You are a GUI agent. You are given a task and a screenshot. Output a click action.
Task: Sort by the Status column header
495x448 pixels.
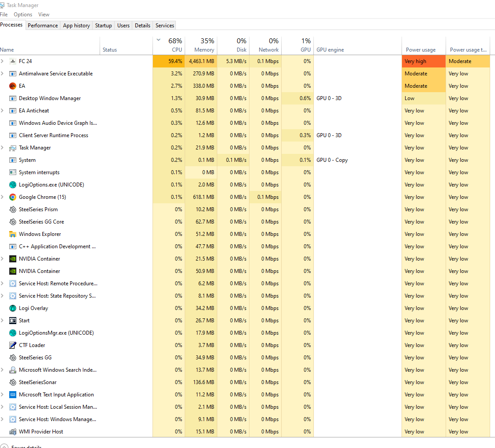(126, 45)
